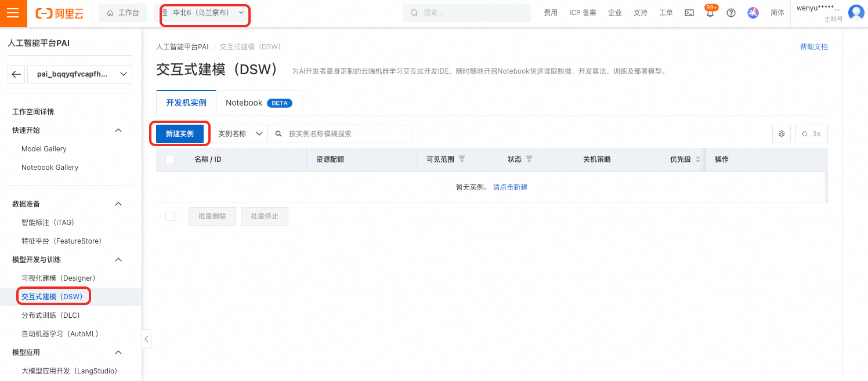Viewport: 868px width, 381px height.
Task: Open 交互式建模（DSW） in sidebar
Action: point(52,297)
